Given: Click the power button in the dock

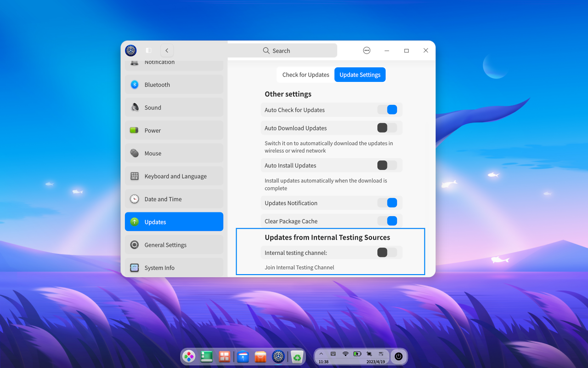Looking at the screenshot, I should click(398, 356).
